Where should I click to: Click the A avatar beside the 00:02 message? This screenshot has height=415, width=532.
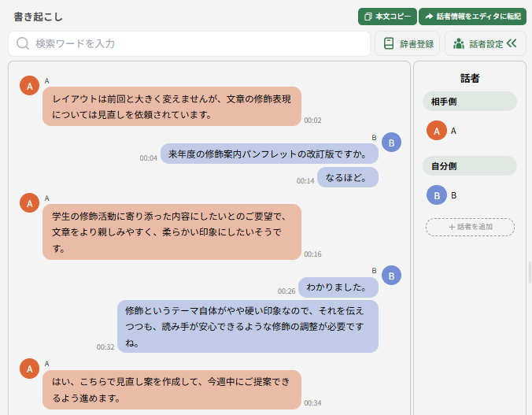coord(30,86)
